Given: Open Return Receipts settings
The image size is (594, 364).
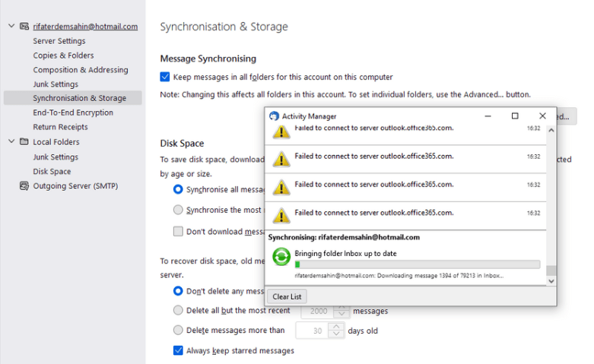Looking at the screenshot, I should pyautogui.click(x=60, y=127).
